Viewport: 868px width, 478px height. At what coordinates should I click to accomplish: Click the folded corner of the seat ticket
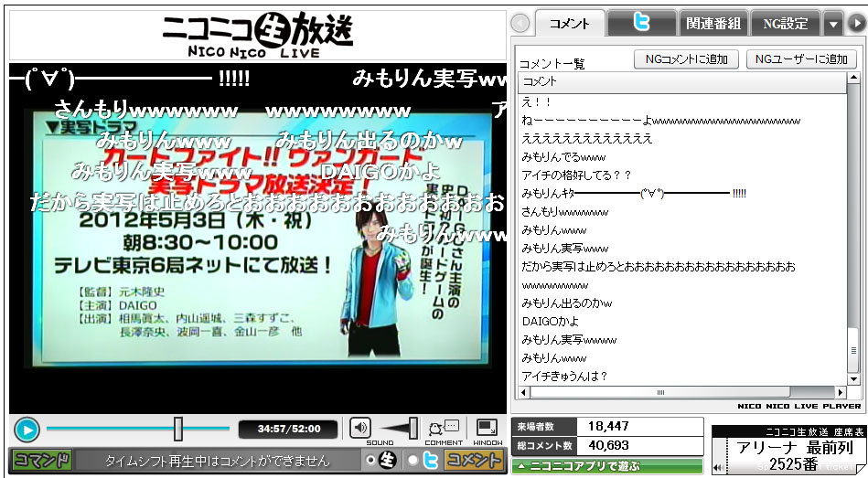[x=860, y=468]
